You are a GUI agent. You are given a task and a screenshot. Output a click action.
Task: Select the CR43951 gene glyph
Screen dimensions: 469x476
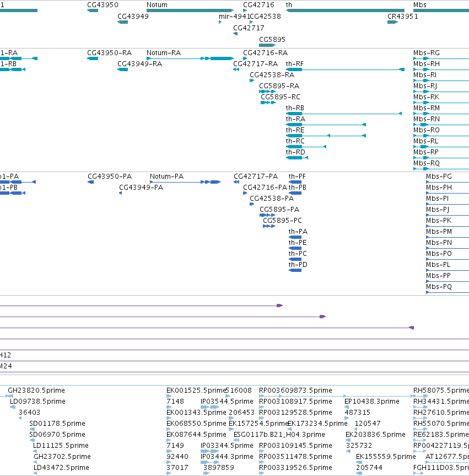click(x=392, y=22)
